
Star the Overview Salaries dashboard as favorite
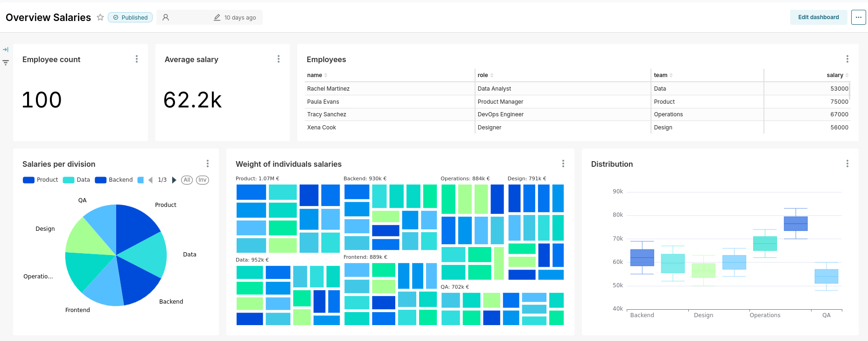pos(100,17)
